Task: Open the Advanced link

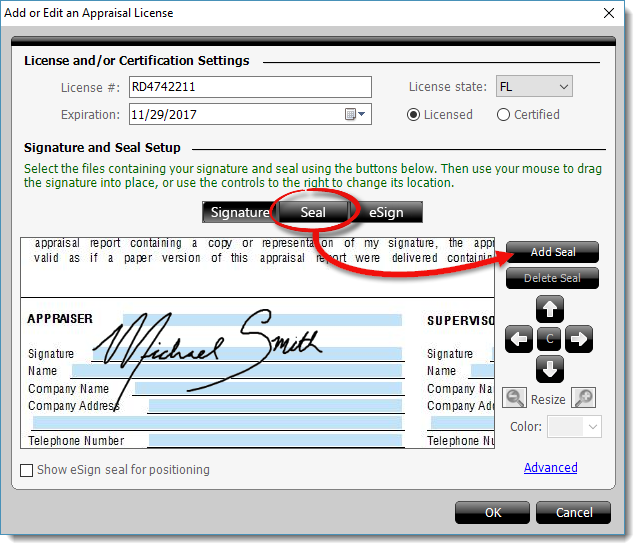Action: coord(551,468)
